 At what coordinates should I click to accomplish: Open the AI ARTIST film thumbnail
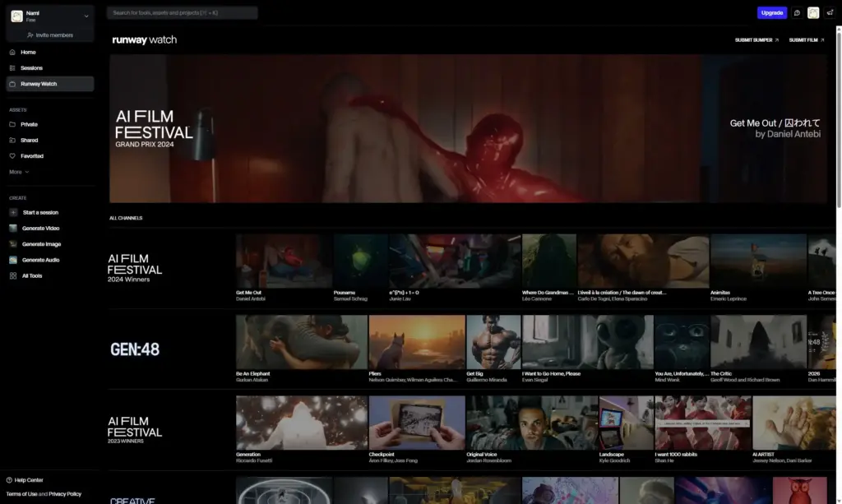point(794,423)
